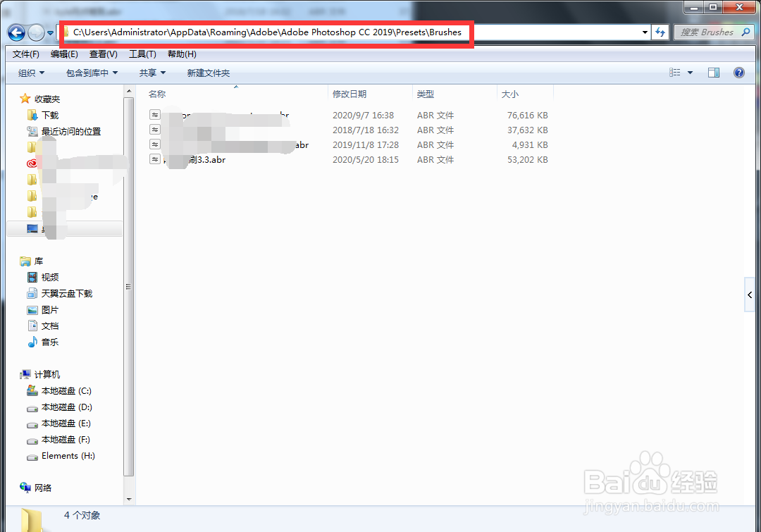Open 最近访问的位置 in favorites
Screen dimensions: 761x532
[71, 132]
